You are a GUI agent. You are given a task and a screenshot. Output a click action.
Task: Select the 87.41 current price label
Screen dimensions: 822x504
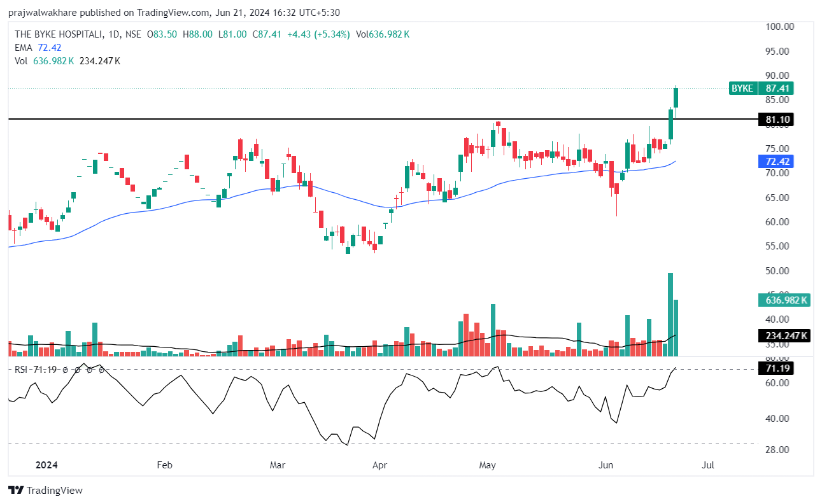[x=779, y=88]
